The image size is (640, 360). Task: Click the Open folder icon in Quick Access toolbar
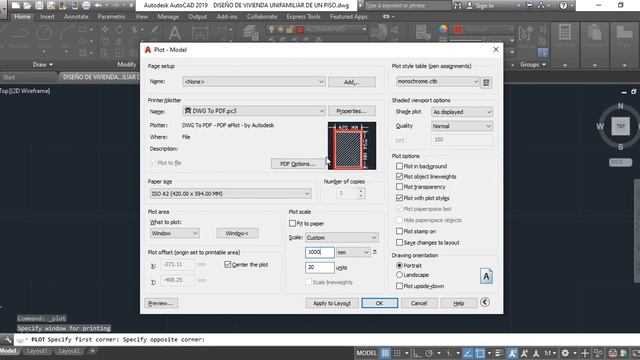pyautogui.click(x=27, y=5)
